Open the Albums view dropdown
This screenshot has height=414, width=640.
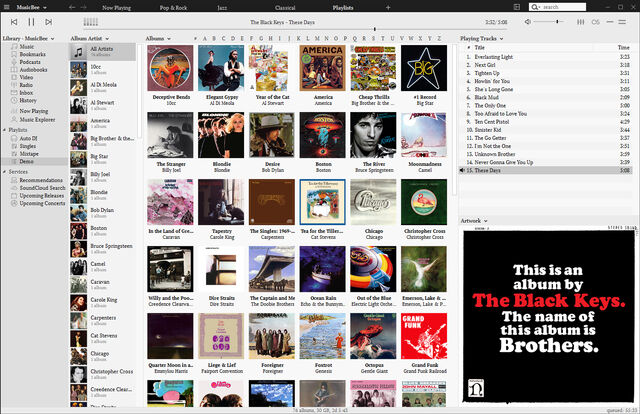pos(158,38)
